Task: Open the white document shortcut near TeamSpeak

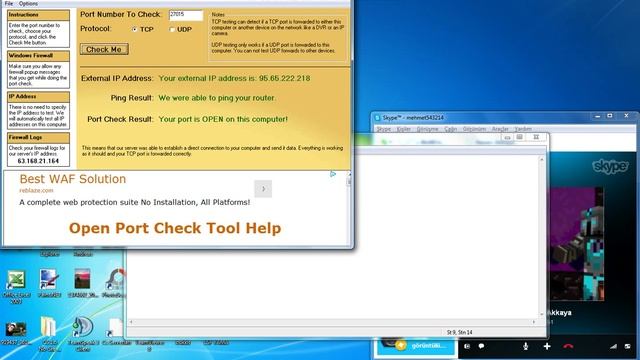Action: click(x=116, y=331)
